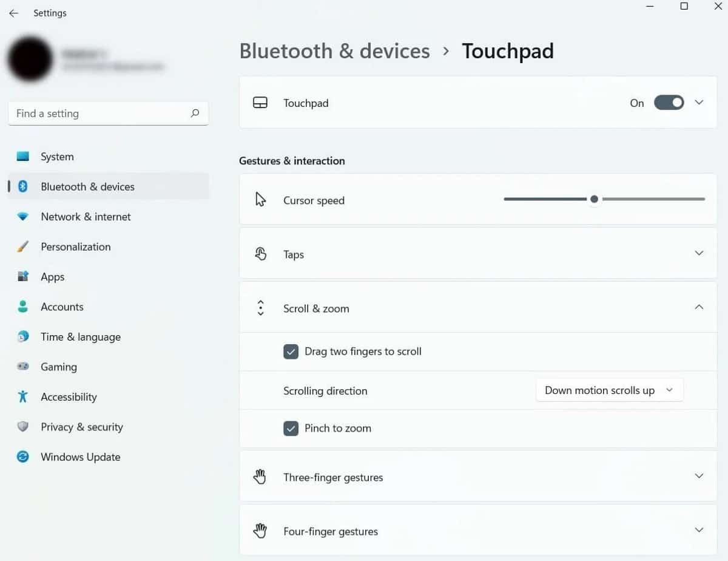
Task: Select the Bluetooth & devices sidebar icon
Action: point(23,186)
